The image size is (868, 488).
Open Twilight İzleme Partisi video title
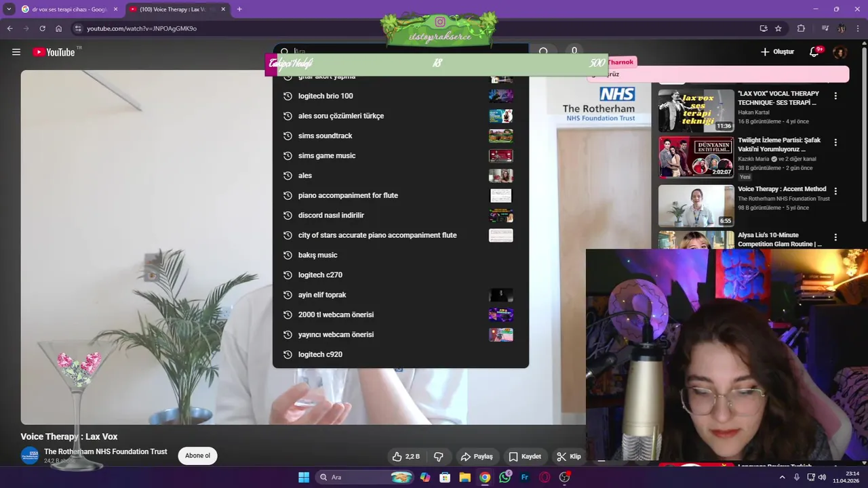pyautogui.click(x=779, y=144)
